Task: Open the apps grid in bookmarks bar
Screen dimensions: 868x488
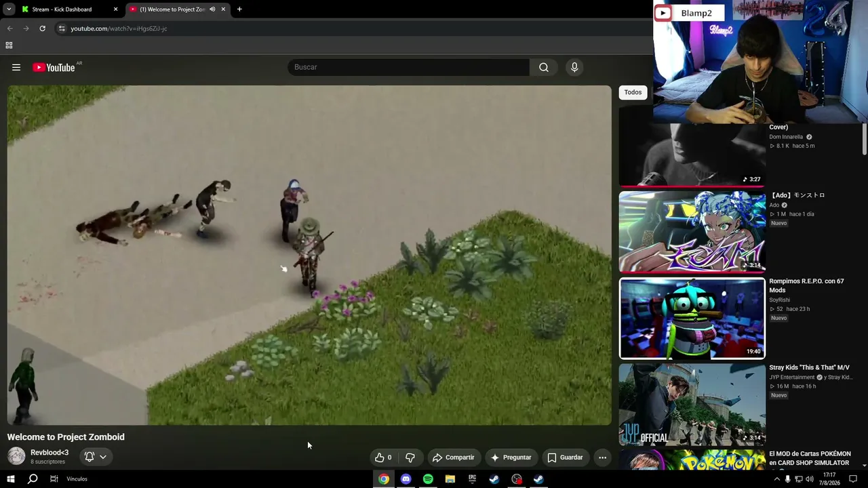Action: click(x=9, y=45)
